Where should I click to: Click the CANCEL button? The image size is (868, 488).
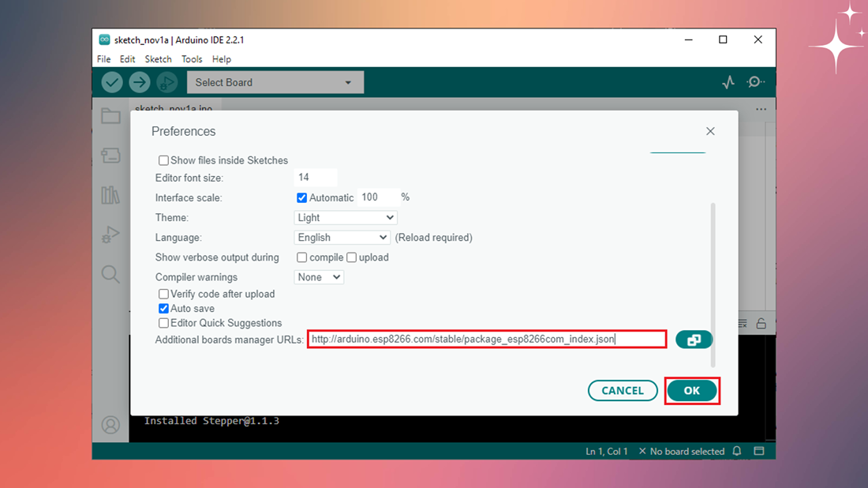click(623, 391)
